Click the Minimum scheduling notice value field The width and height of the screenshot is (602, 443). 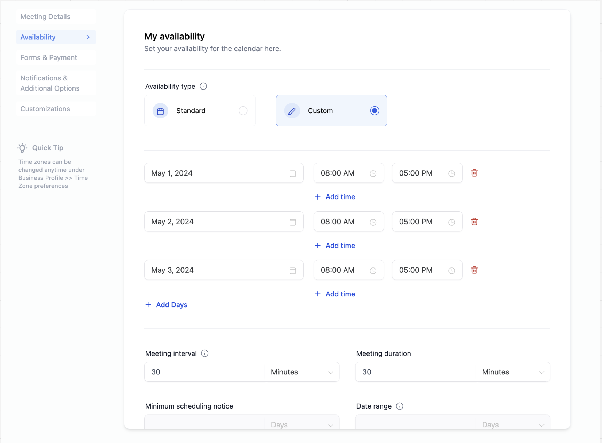coord(204,422)
